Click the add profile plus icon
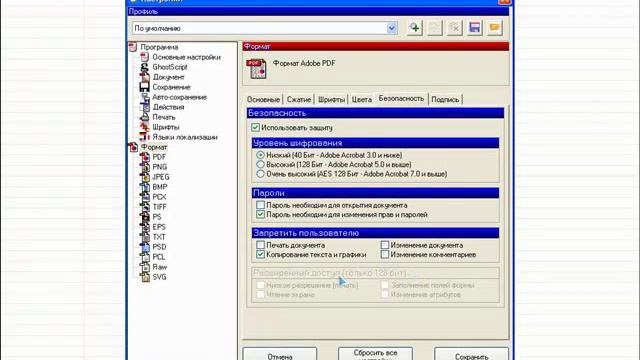 coord(415,28)
